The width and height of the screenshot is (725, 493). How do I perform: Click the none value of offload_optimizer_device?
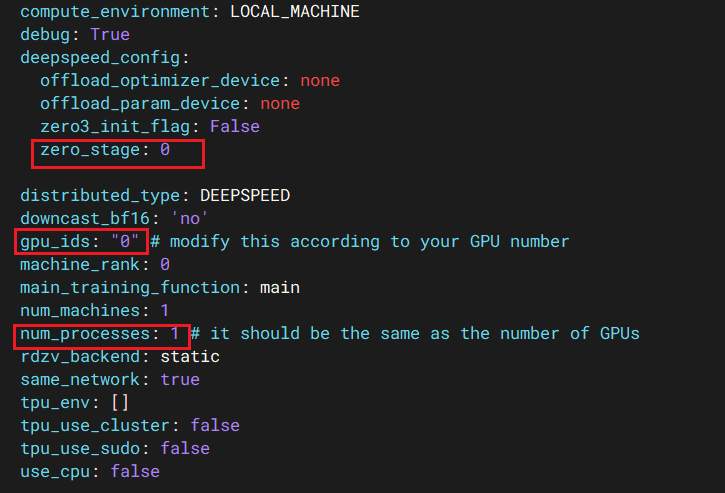[320, 81]
